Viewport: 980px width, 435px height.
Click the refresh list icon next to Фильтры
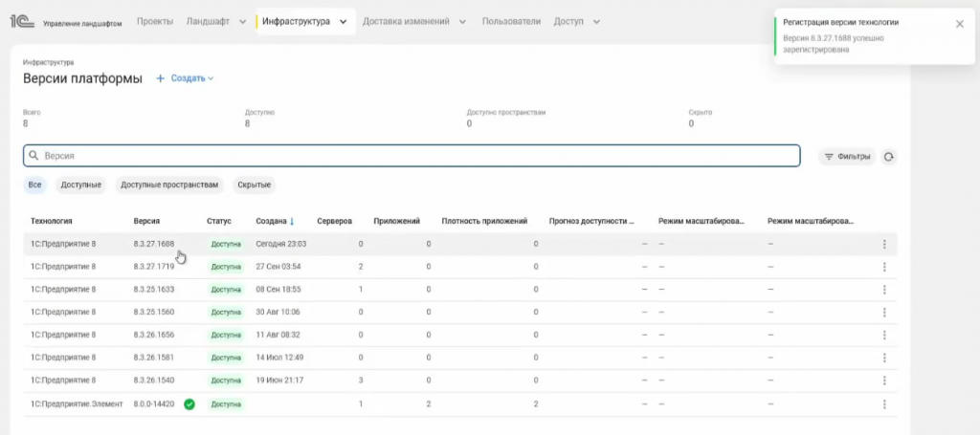click(x=889, y=157)
